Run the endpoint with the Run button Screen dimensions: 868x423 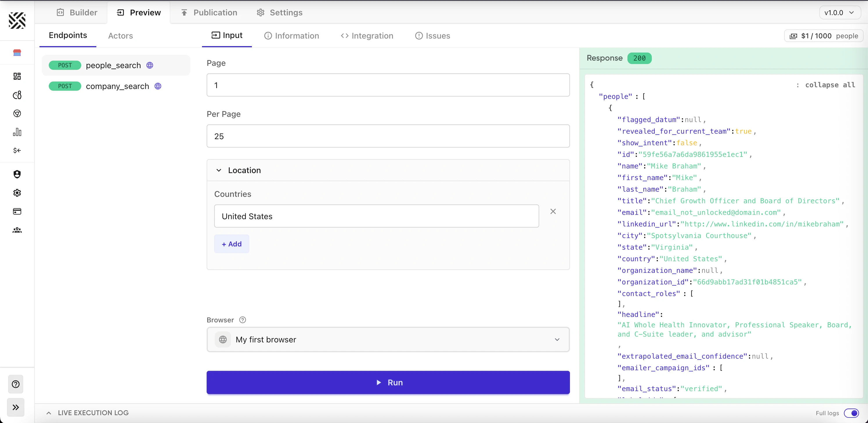coord(388,382)
